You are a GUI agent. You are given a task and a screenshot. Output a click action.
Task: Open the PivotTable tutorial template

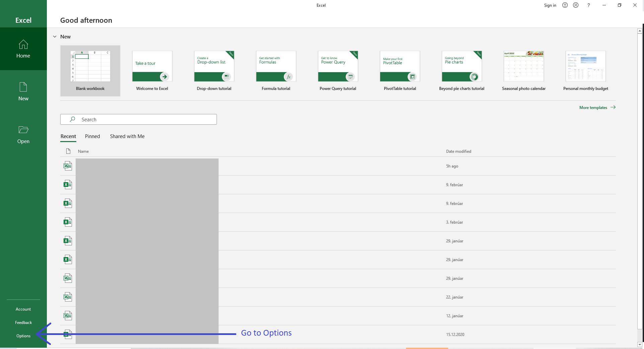[400, 71]
